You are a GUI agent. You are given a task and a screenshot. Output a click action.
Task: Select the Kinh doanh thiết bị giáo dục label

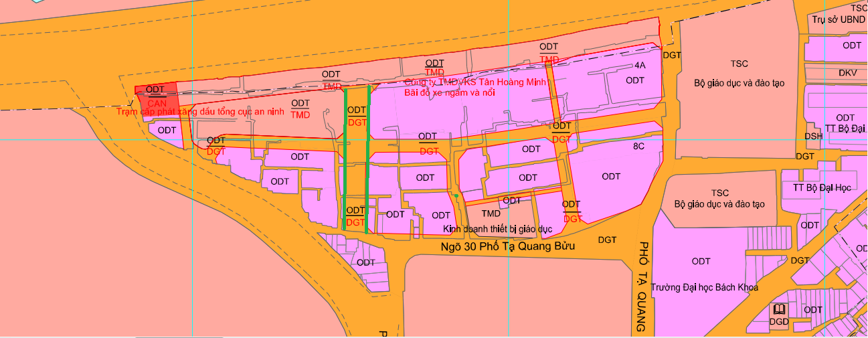pos(497,229)
